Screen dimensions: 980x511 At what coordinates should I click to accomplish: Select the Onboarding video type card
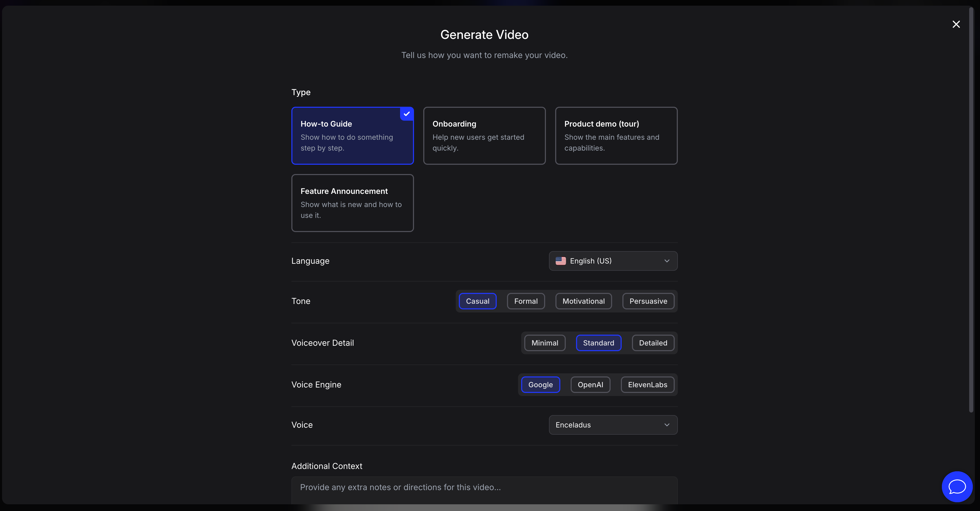pos(484,136)
